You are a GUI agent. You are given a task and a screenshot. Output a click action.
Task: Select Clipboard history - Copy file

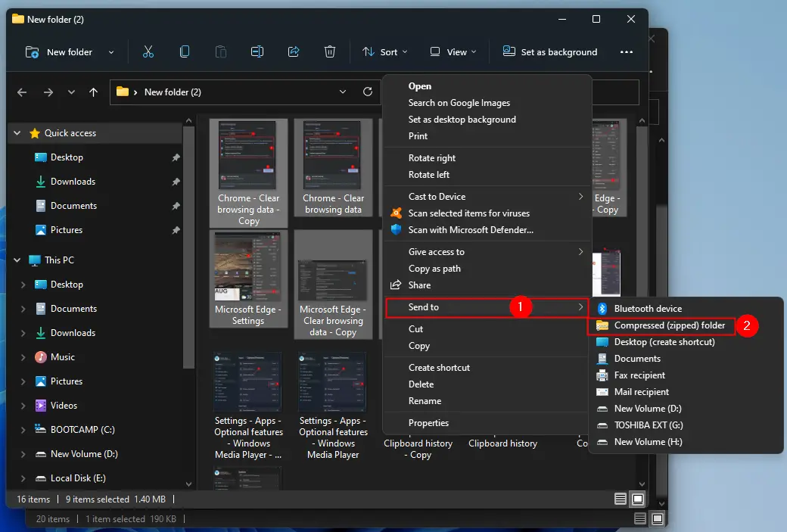coord(418,449)
